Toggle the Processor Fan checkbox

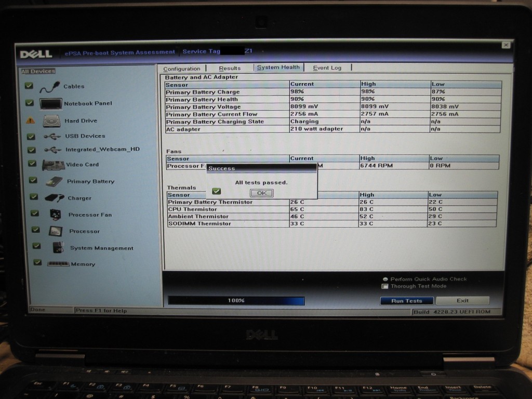[x=35, y=213]
